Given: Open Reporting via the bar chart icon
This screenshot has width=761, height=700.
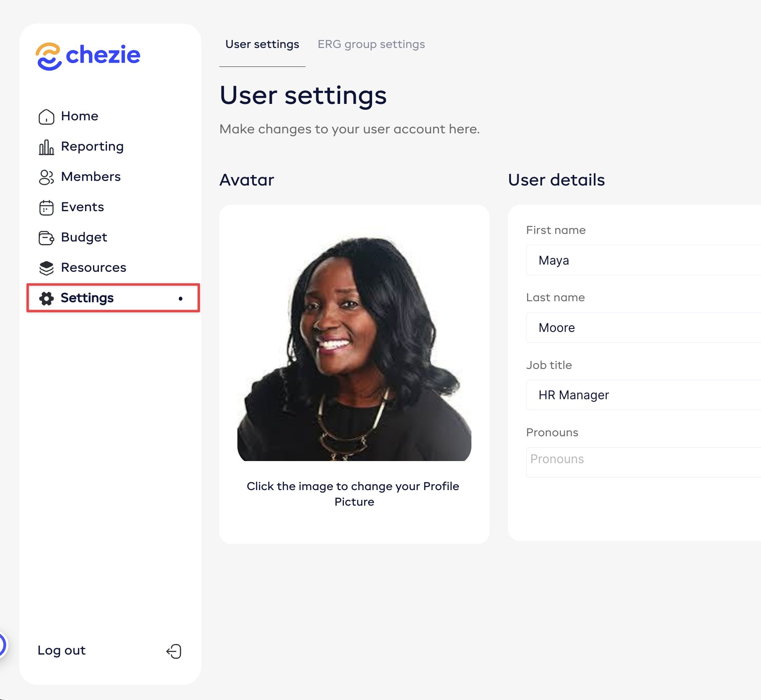Looking at the screenshot, I should [46, 147].
